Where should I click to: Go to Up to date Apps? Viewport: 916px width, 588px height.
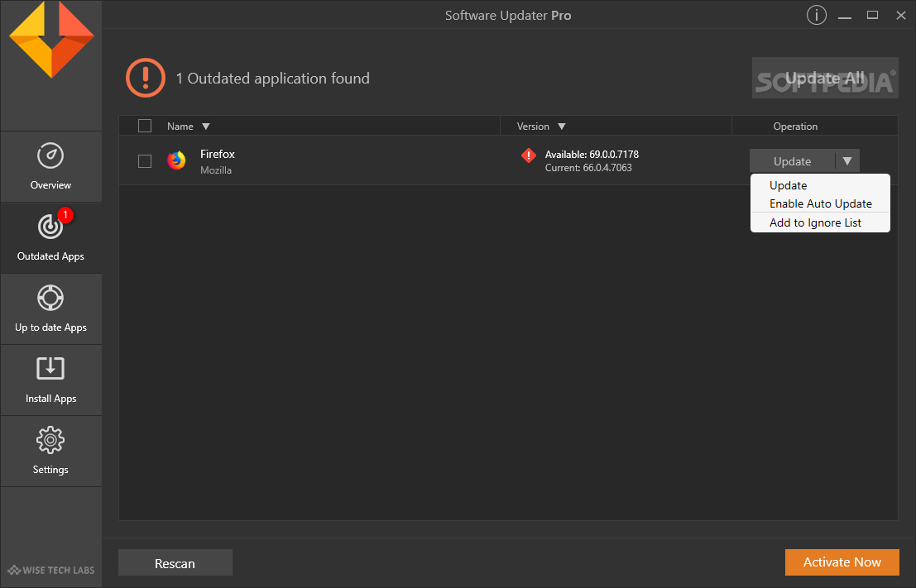[x=50, y=309]
